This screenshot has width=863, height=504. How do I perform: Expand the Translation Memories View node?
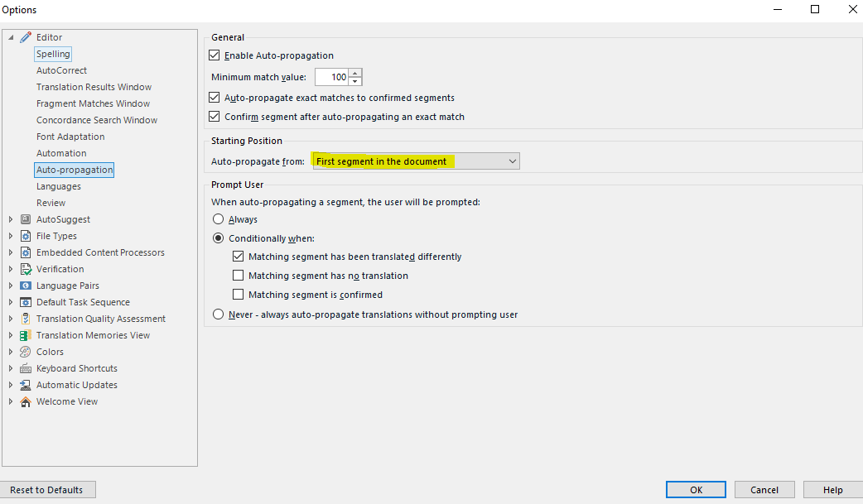coord(11,335)
